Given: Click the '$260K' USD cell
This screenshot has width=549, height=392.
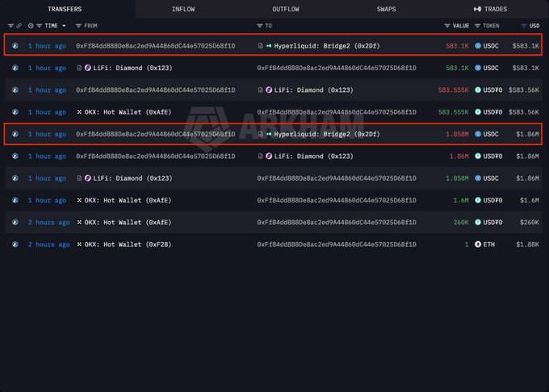Looking at the screenshot, I should click(x=530, y=223).
